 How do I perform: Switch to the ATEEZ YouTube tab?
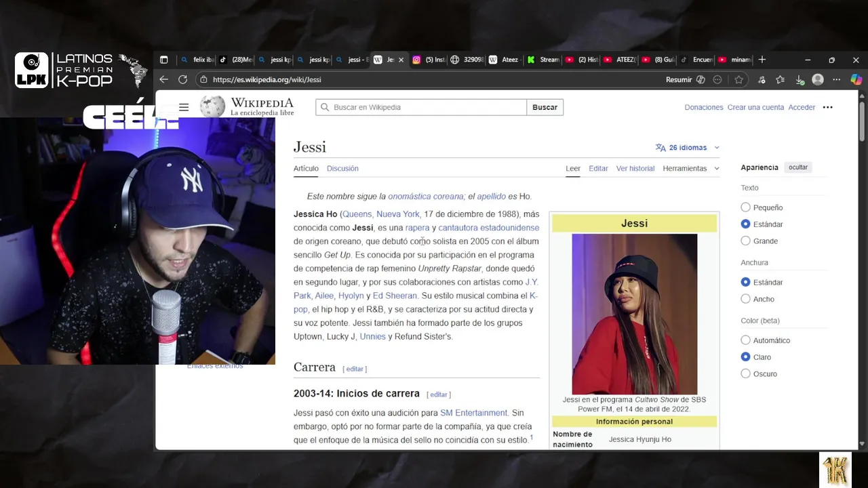pyautogui.click(x=618, y=60)
